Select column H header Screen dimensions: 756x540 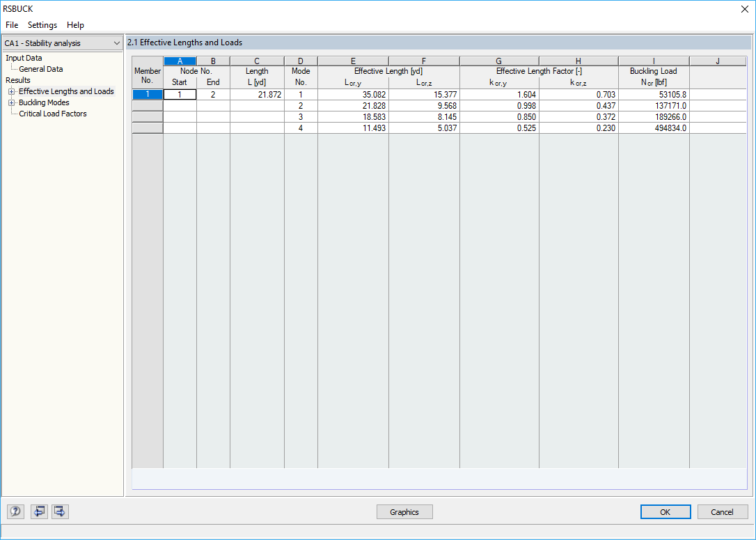click(x=578, y=61)
